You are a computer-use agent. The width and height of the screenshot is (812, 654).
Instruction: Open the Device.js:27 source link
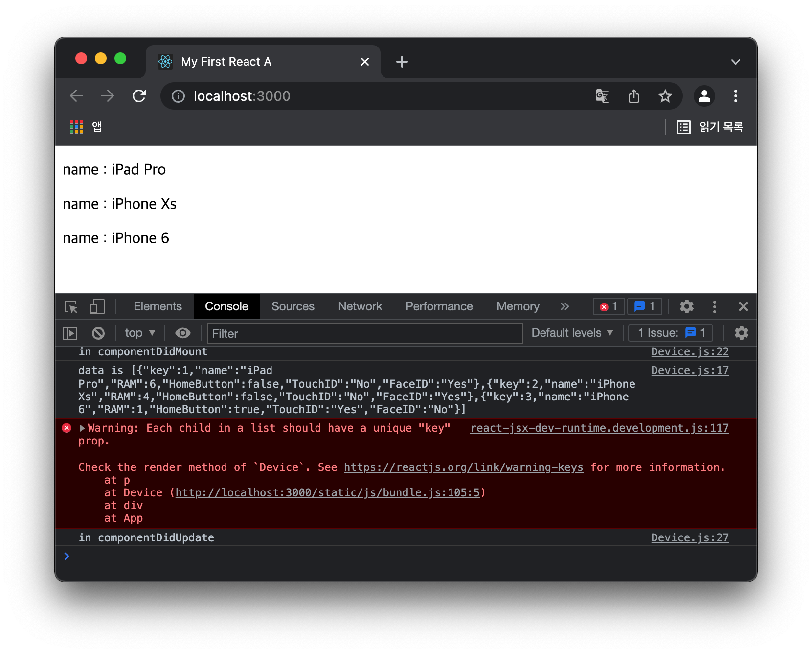click(x=690, y=538)
